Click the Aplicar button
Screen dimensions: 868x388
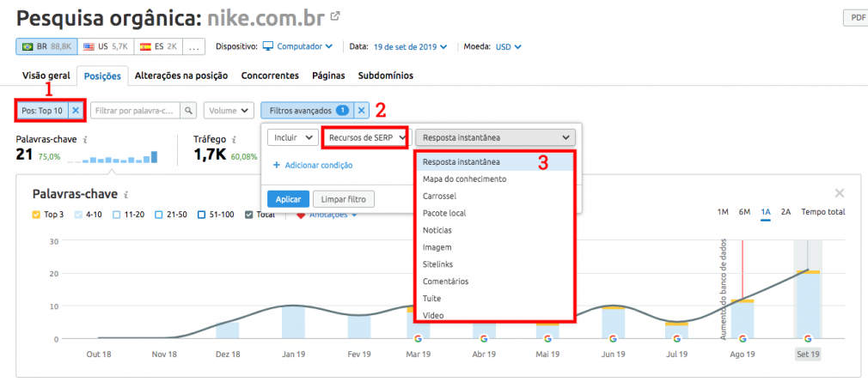point(288,199)
